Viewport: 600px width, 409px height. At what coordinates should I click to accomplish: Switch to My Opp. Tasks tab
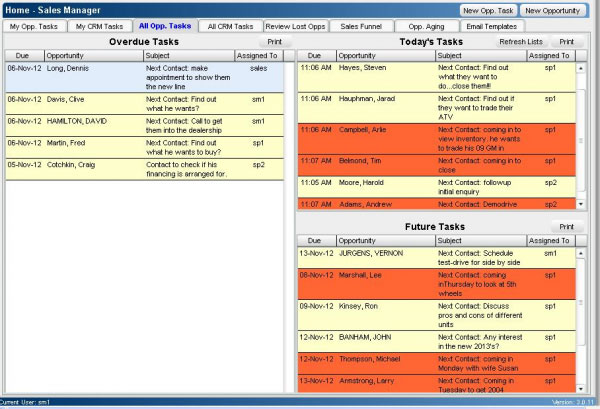coord(34,26)
